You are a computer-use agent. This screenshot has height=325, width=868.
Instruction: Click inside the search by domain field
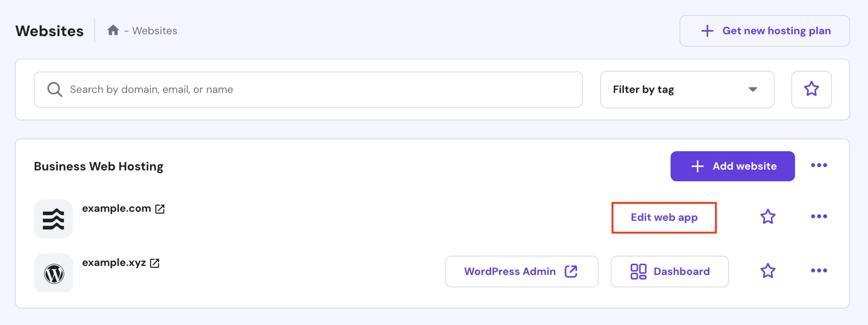pyautogui.click(x=212, y=89)
